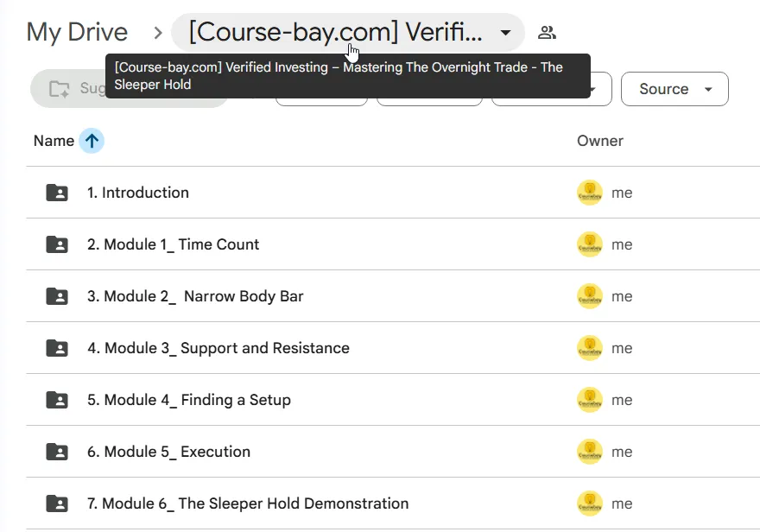Select the 3. Module 2_ Narrow Body Bar name

(x=195, y=296)
